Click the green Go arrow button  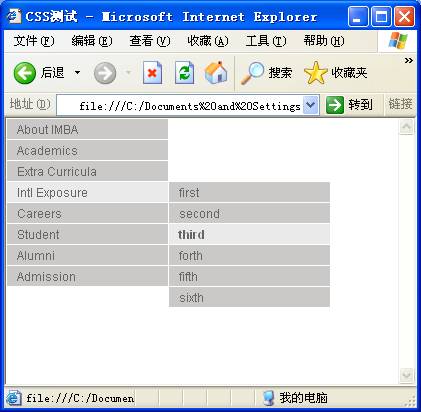(x=335, y=105)
